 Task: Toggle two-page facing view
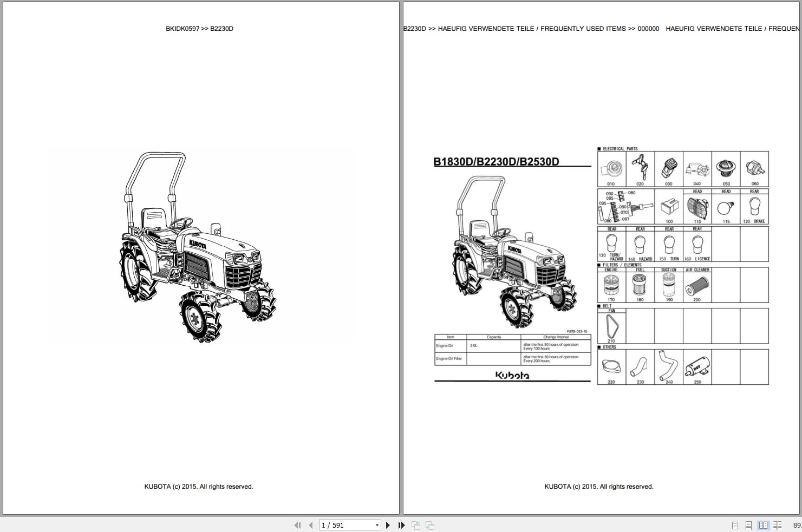[764, 525]
